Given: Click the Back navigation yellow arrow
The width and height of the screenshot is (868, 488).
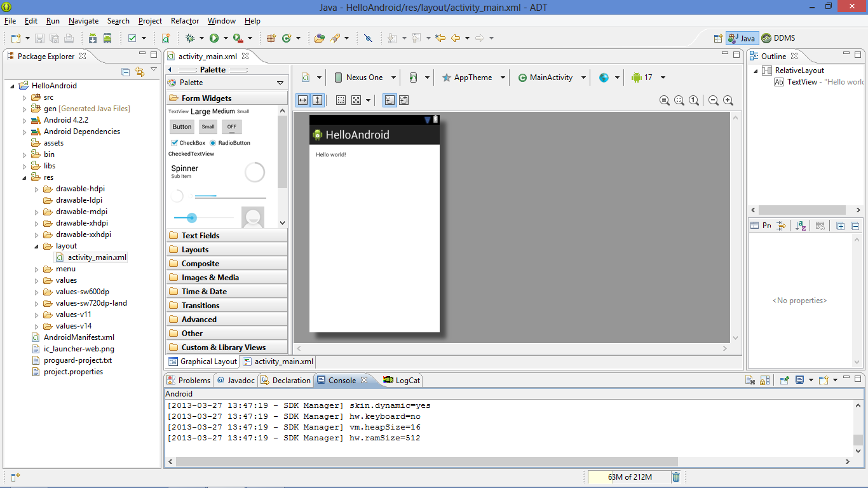Looking at the screenshot, I should (456, 38).
